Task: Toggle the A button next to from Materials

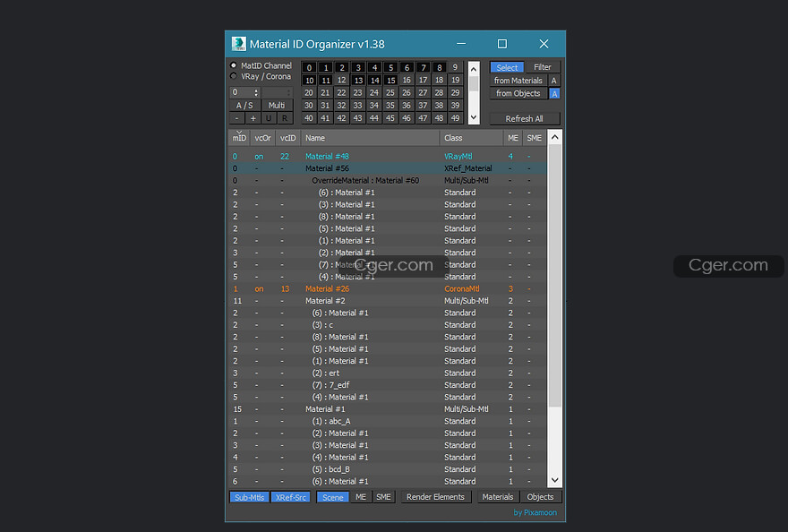Action: point(553,81)
